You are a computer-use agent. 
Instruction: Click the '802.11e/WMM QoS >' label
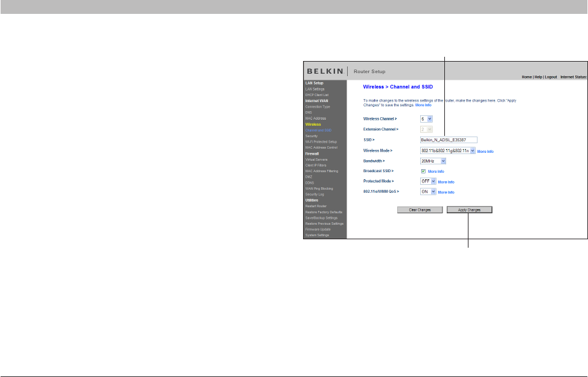pyautogui.click(x=380, y=192)
